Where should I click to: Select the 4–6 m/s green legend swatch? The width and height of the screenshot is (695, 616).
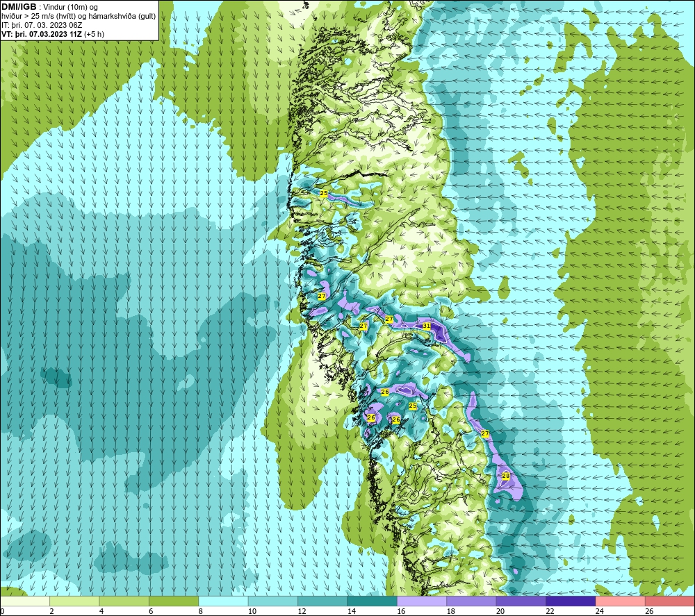(124, 601)
